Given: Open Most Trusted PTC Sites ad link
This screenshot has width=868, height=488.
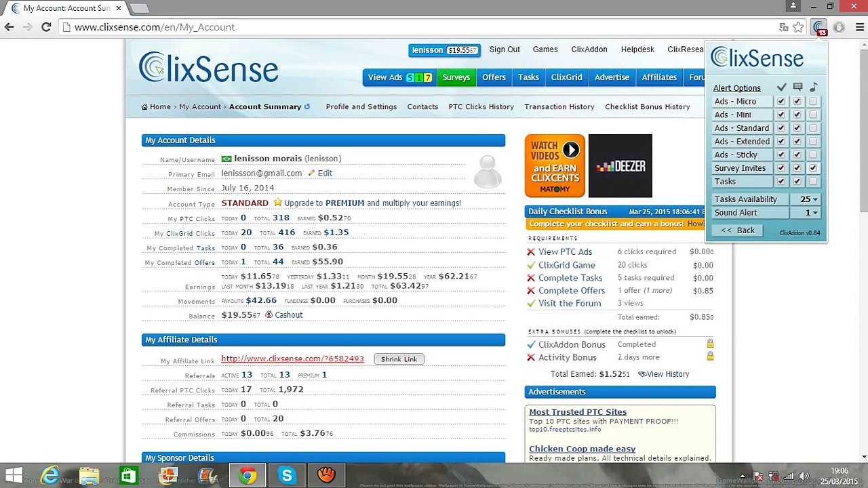Looking at the screenshot, I should coord(578,412).
